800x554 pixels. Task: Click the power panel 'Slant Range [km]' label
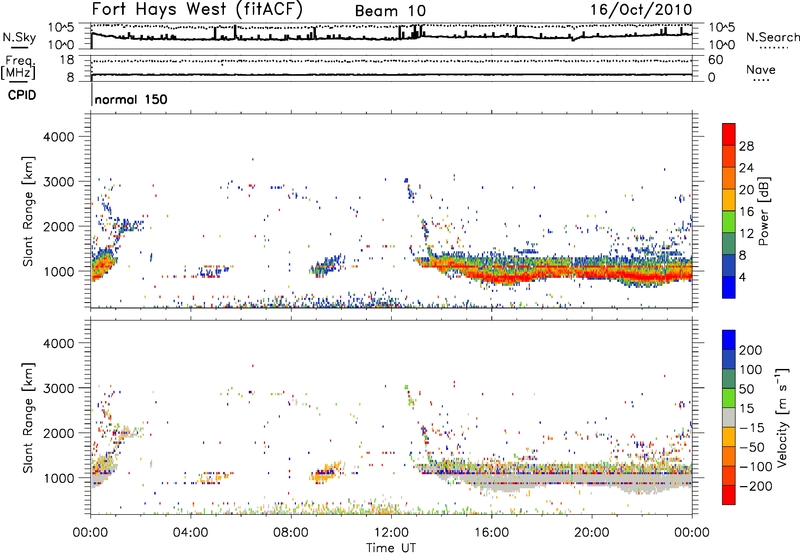(x=28, y=211)
